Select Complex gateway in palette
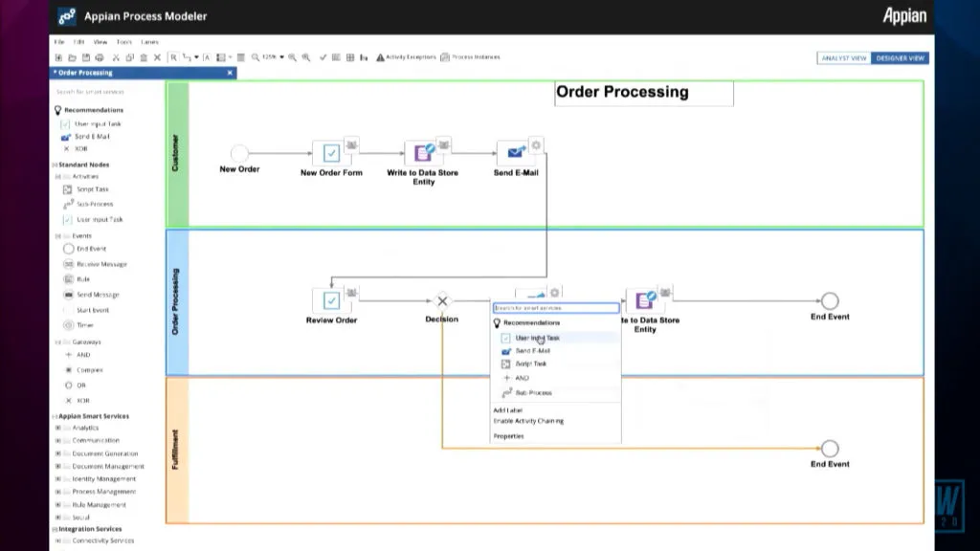The image size is (980, 551). point(84,370)
